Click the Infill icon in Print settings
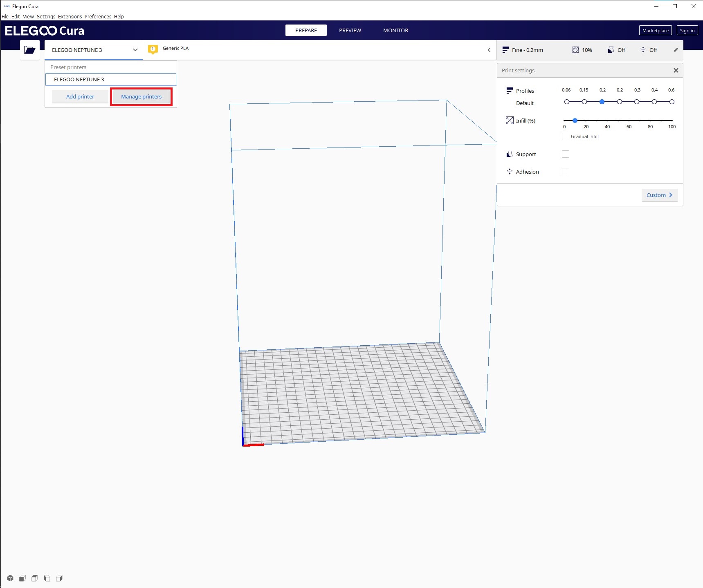The height and width of the screenshot is (588, 703). [510, 120]
